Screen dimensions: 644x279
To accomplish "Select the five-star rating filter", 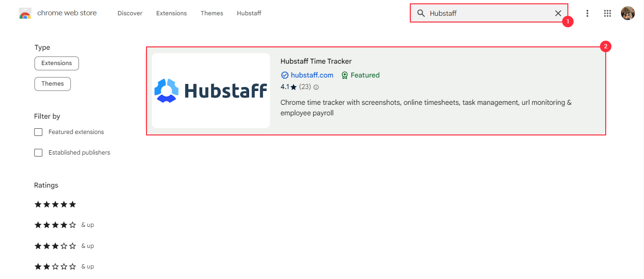I will tap(55, 204).
